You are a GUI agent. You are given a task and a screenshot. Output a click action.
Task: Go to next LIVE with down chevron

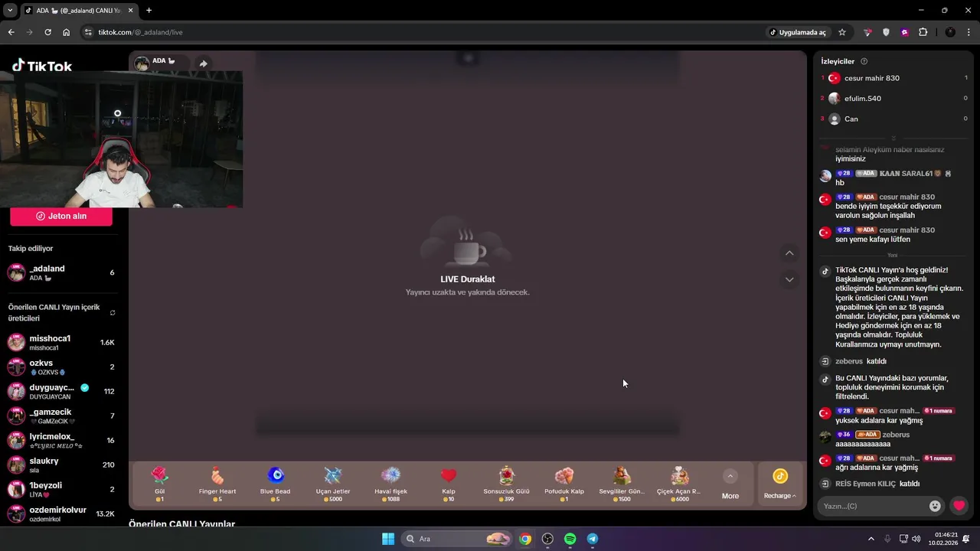point(789,279)
